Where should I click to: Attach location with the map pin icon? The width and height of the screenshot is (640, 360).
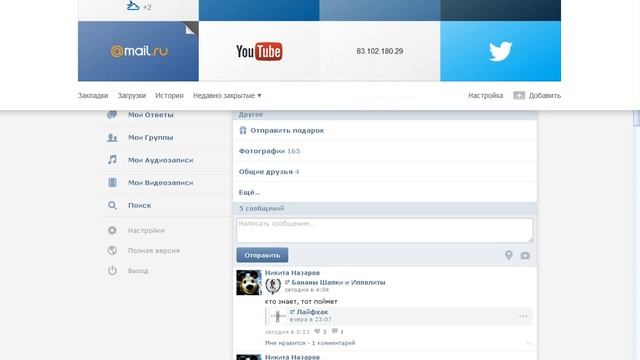pyautogui.click(x=509, y=256)
